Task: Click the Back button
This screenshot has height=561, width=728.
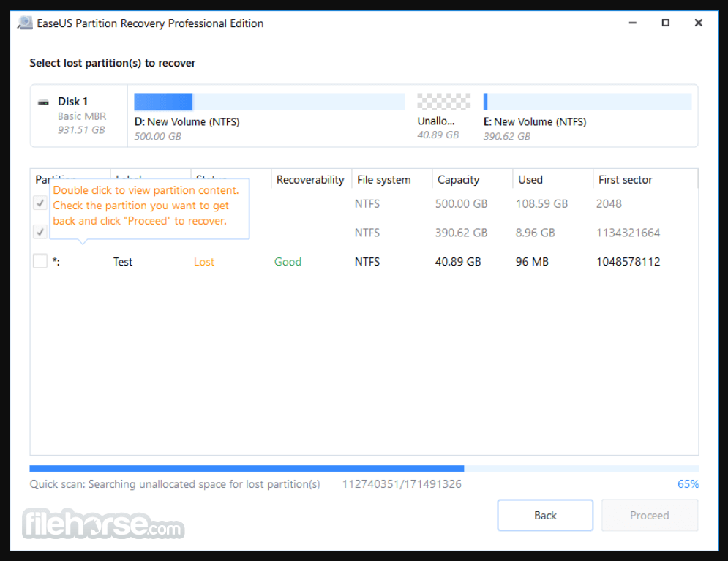Action: tap(545, 515)
